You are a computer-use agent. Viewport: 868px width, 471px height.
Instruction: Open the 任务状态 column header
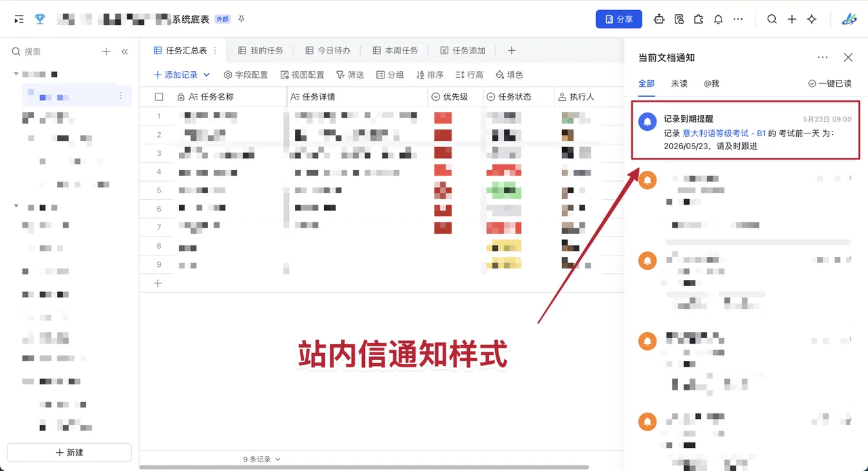point(519,97)
